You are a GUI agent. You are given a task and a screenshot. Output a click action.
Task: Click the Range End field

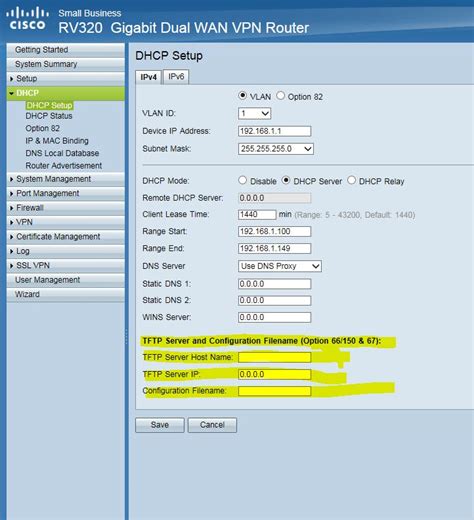275,248
